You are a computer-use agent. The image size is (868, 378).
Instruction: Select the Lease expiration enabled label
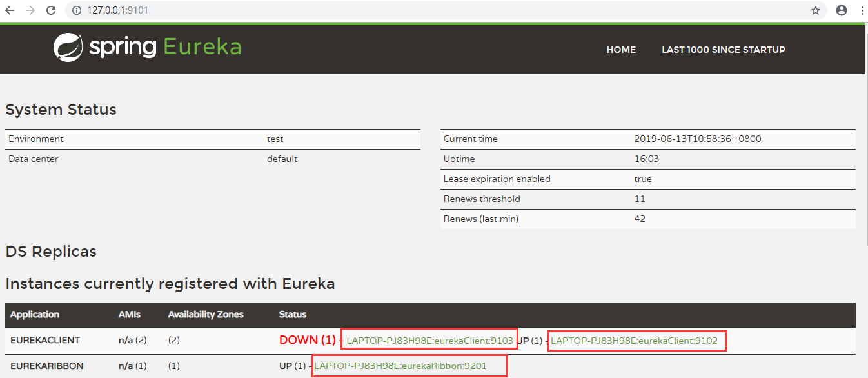497,179
